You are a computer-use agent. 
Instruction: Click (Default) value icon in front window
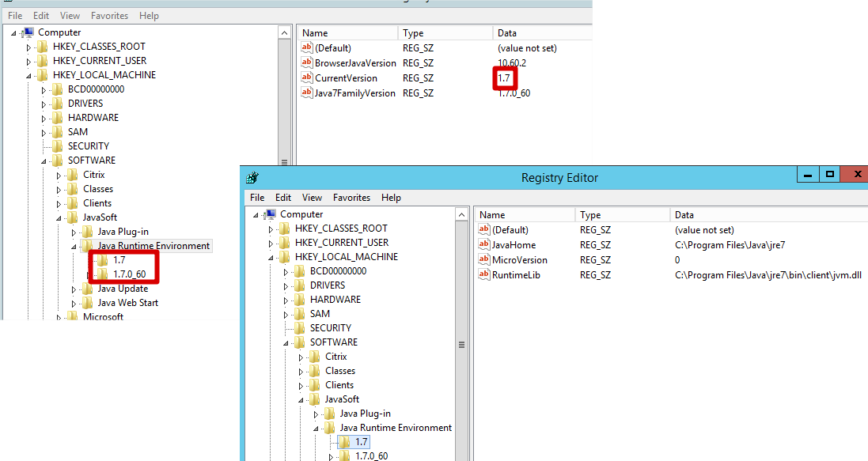(x=484, y=229)
